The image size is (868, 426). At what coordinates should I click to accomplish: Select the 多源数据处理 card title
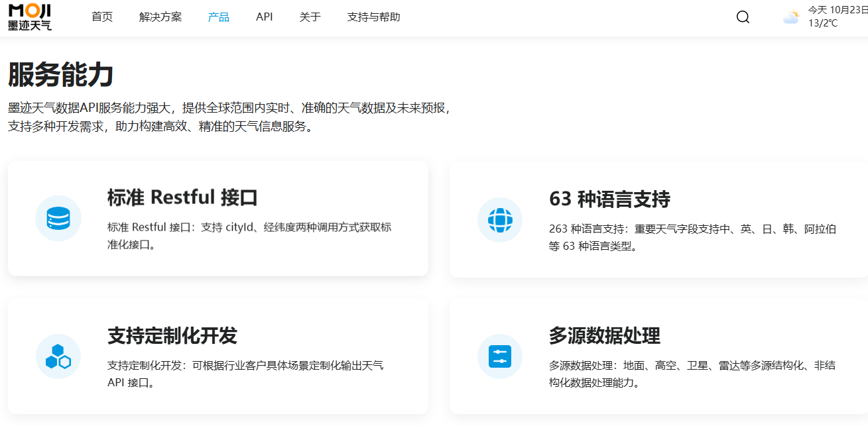pyautogui.click(x=604, y=336)
